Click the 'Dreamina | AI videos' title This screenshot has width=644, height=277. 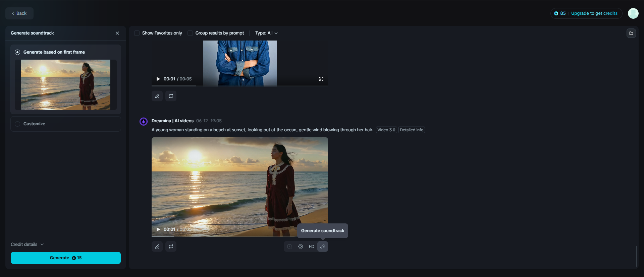coord(172,121)
